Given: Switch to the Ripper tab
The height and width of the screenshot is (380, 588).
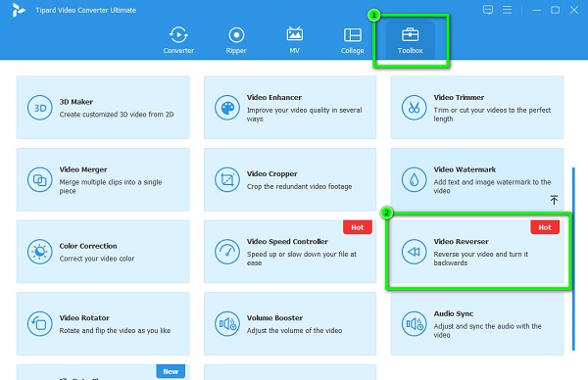Looking at the screenshot, I should point(236,40).
